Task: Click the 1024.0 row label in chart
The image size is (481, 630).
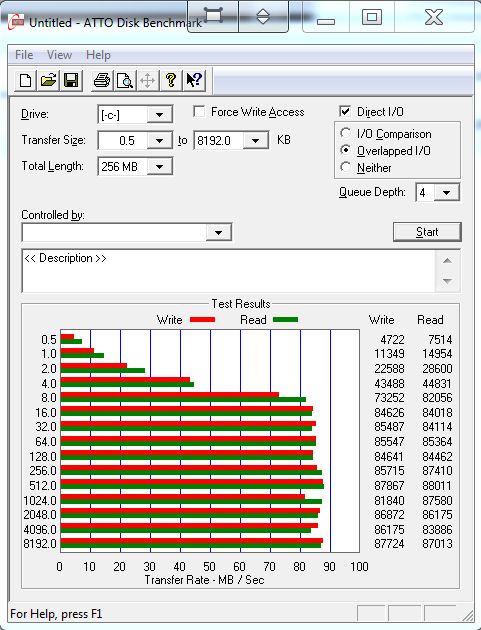Action: [x=40, y=501]
